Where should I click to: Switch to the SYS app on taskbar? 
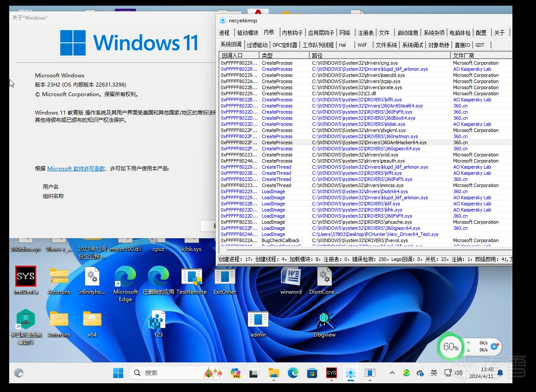(x=332, y=373)
